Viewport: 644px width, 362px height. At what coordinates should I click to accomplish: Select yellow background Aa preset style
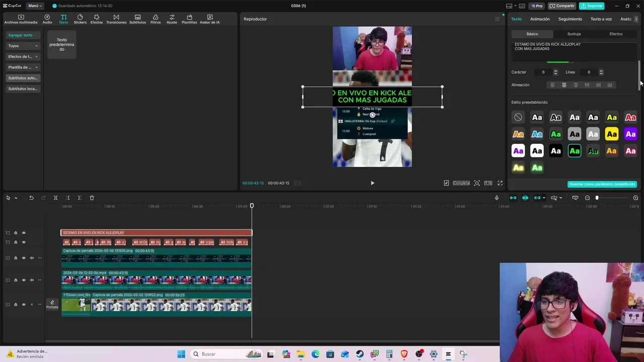(x=612, y=134)
